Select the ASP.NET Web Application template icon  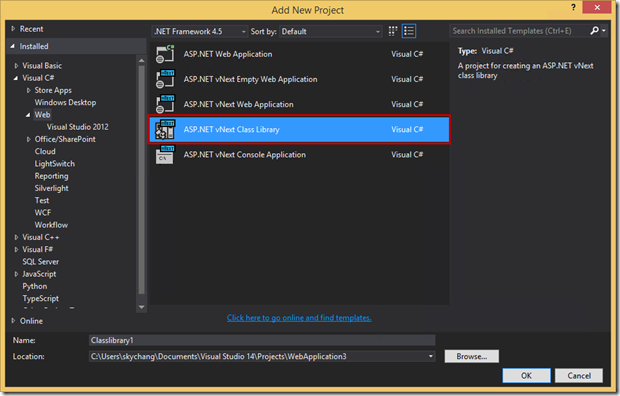click(x=165, y=54)
